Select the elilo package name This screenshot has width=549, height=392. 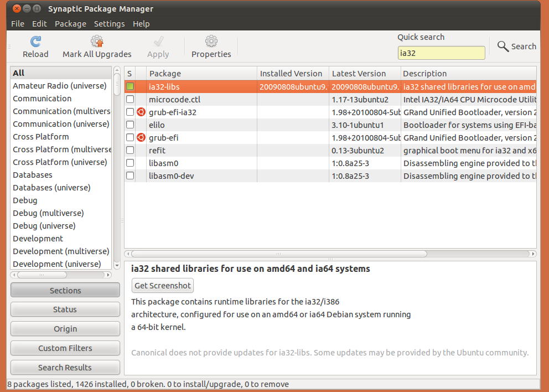[x=157, y=125]
